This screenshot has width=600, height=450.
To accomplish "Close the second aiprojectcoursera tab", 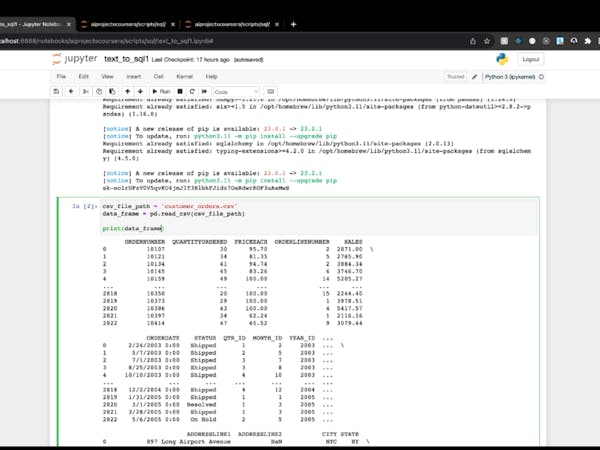I will (173, 24).
